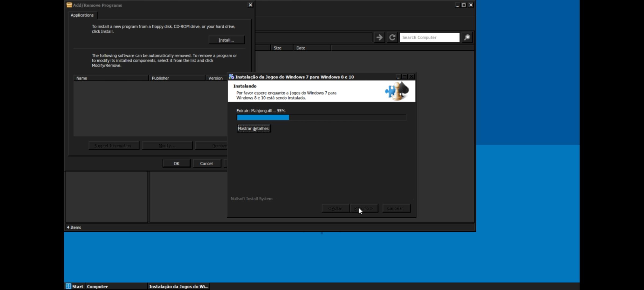Click 'Extrair: Mahjong.dll... 35%' status text
Image resolution: width=644 pixels, height=290 pixels.
coord(261,111)
